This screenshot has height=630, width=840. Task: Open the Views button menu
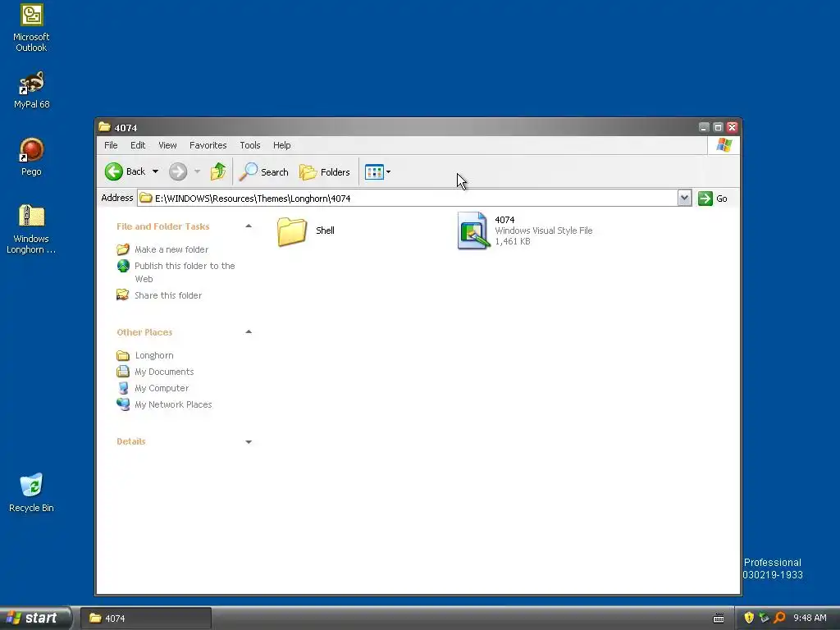click(x=377, y=171)
